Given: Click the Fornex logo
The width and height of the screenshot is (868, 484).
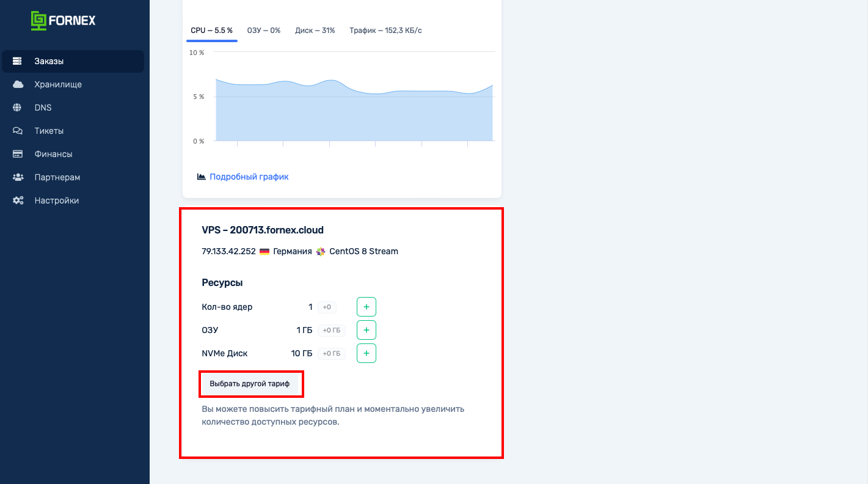Looking at the screenshot, I should (64, 21).
